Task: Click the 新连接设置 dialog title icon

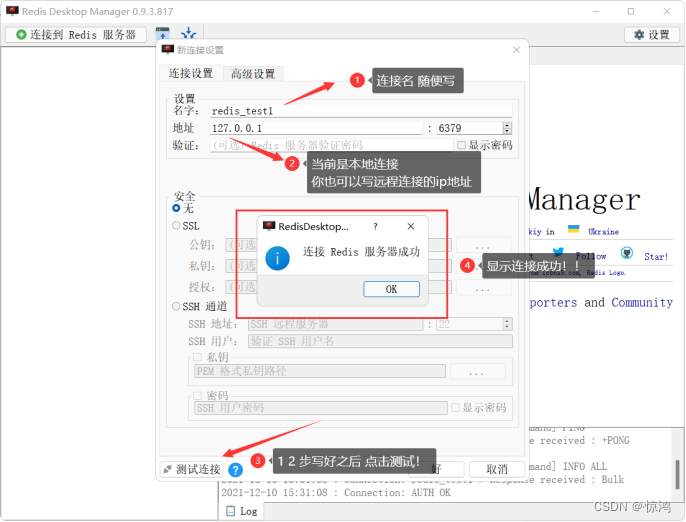Action: 168,49
